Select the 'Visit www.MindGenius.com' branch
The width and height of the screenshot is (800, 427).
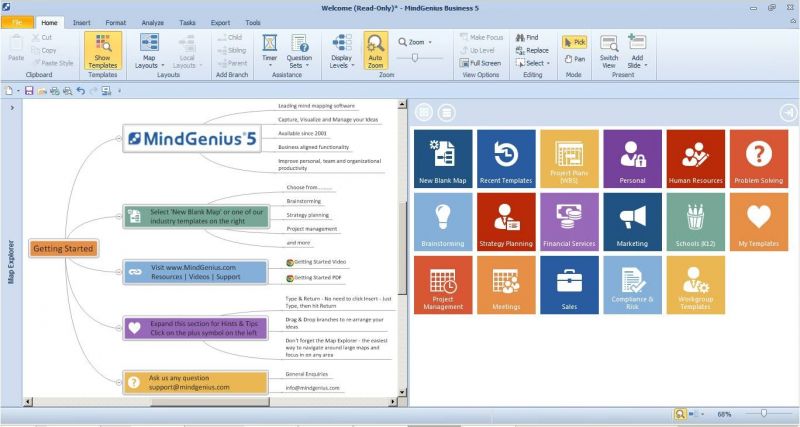[x=195, y=272]
